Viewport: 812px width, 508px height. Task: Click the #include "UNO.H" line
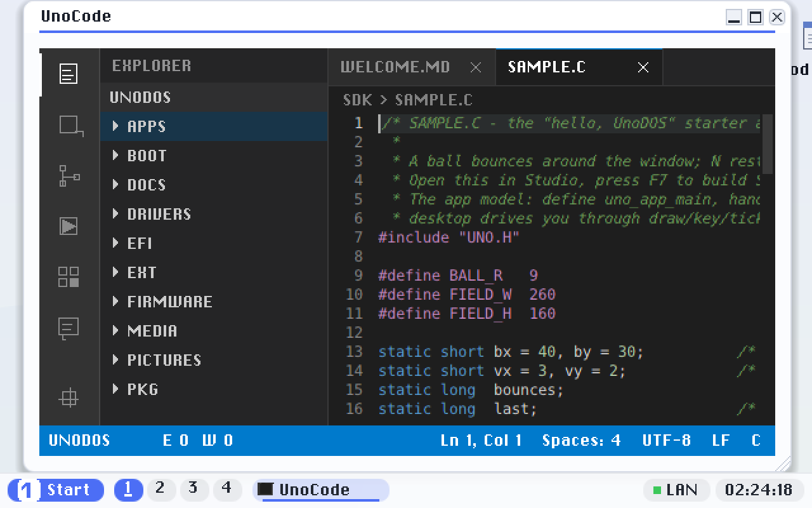pos(449,237)
